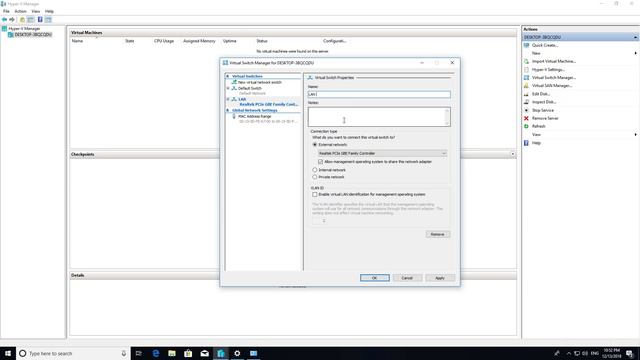
Task: Open the Settings gear on the taskbar
Action: pyautogui.click(x=237, y=353)
